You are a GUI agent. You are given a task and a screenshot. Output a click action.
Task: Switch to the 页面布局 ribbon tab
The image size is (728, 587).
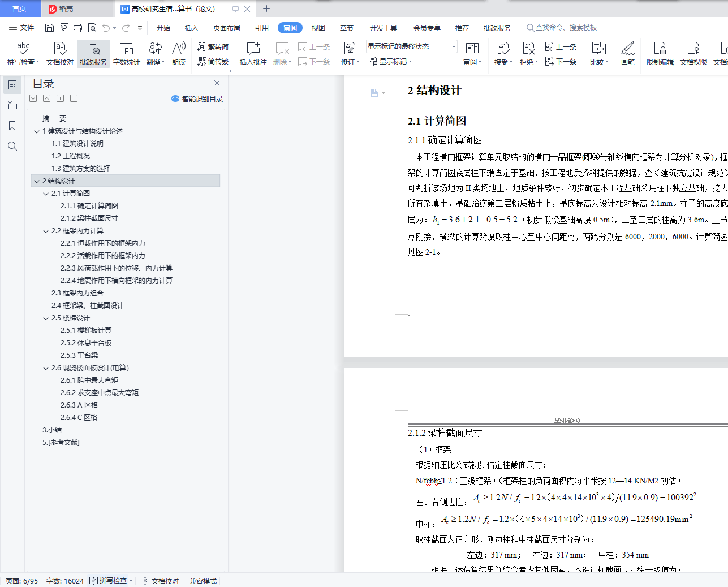tap(227, 28)
